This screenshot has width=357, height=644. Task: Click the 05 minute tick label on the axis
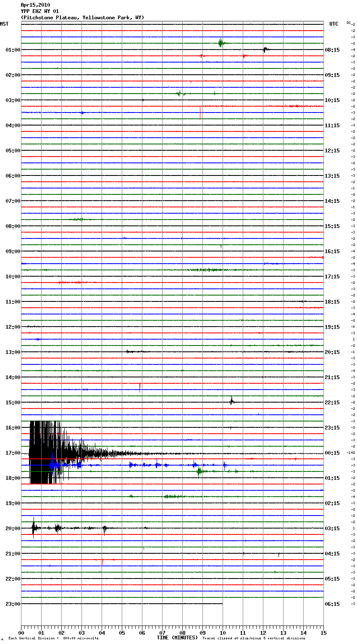pos(122,633)
